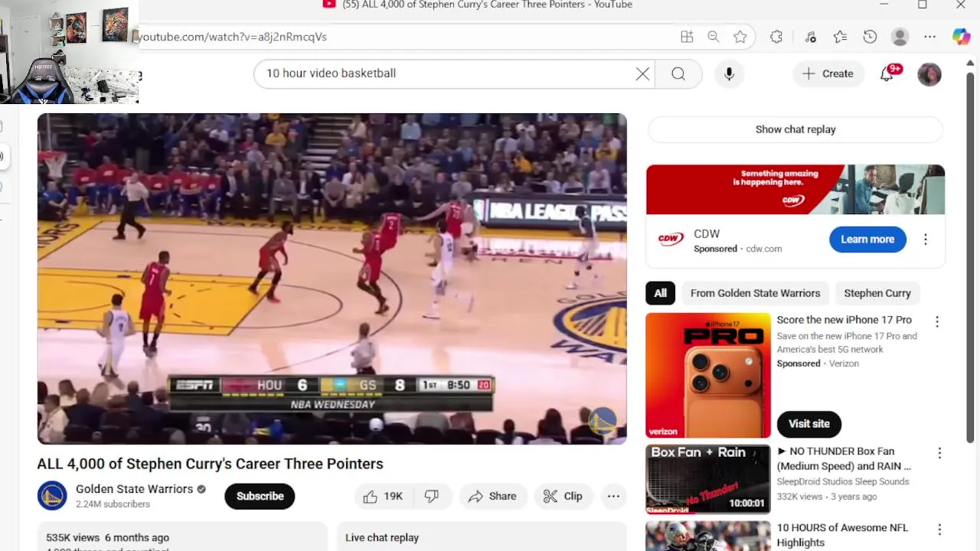Open the favorites list icon
The width and height of the screenshot is (980, 551).
click(840, 37)
